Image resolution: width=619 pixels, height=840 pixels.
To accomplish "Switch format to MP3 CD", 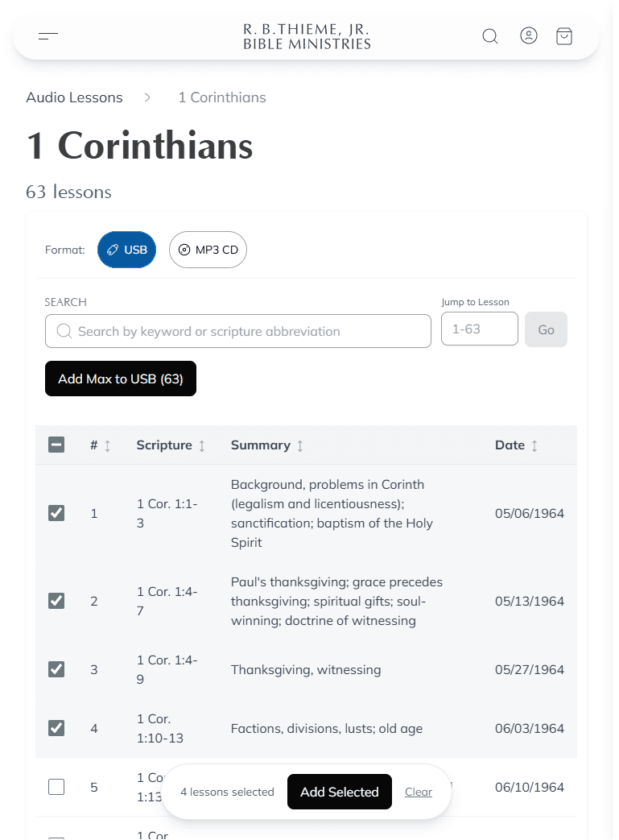I will tap(208, 250).
